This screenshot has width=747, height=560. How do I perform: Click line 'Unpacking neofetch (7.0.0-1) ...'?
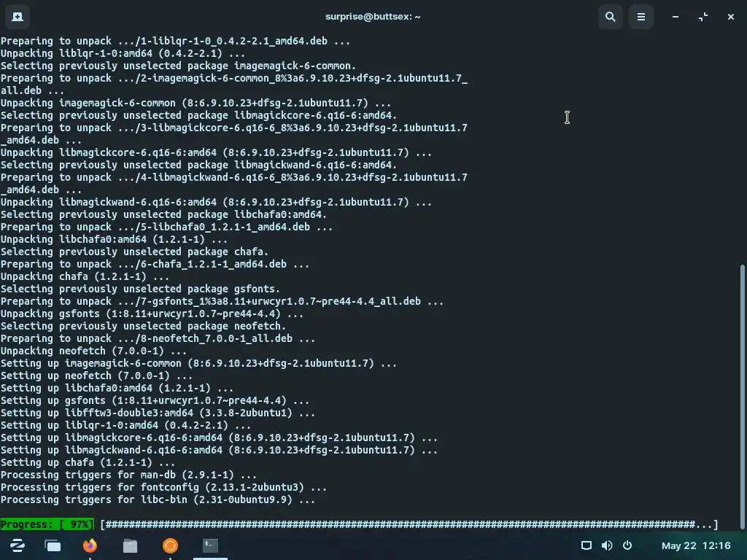point(93,351)
